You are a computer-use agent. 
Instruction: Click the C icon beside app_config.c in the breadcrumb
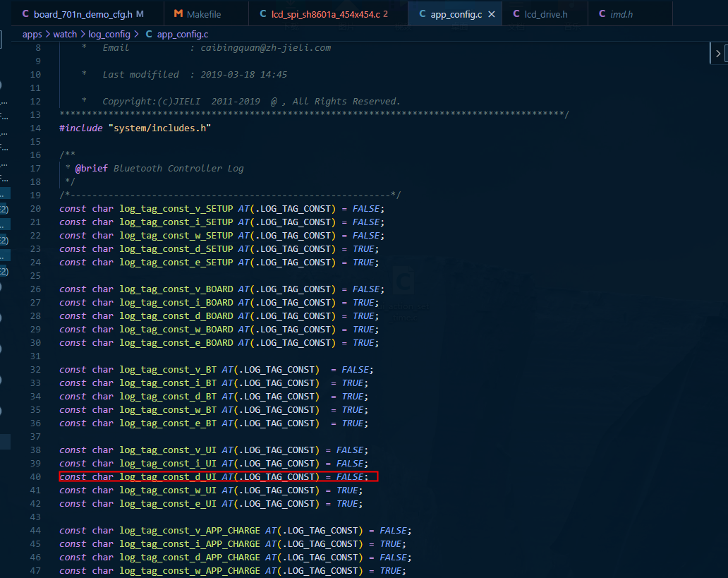click(149, 34)
